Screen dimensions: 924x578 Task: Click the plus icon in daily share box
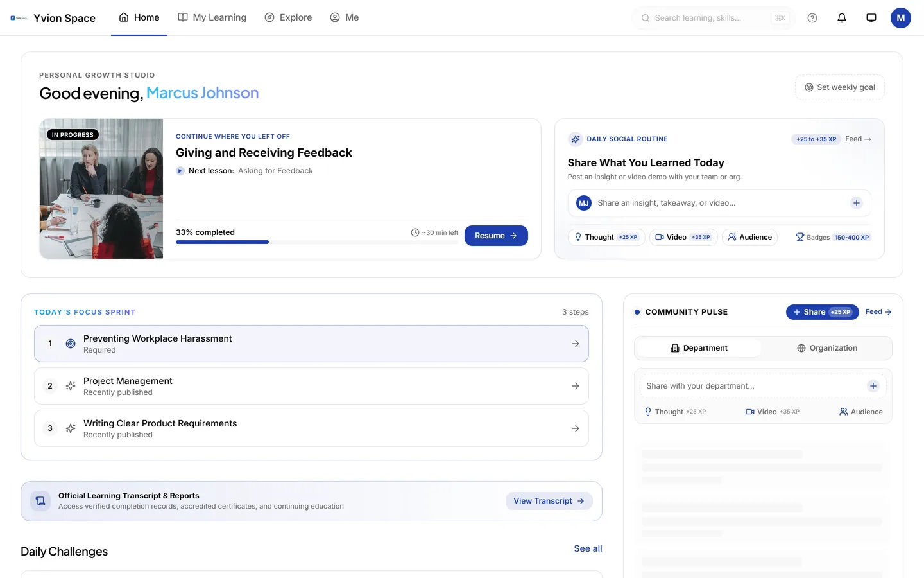tap(856, 203)
